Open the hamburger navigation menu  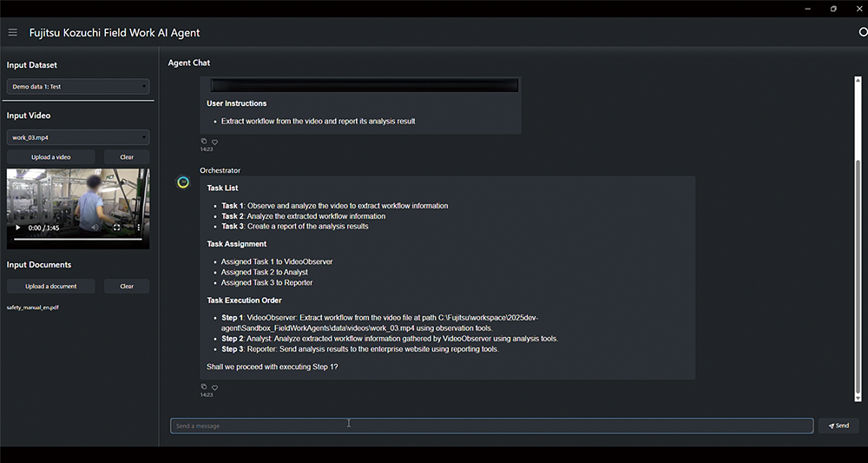point(12,33)
